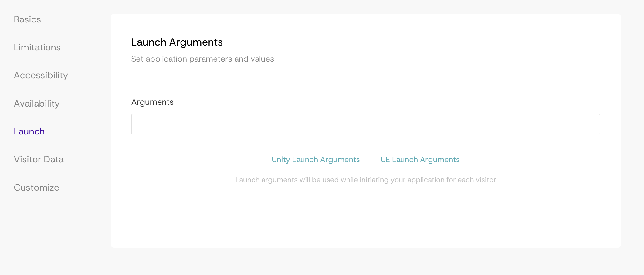Click the launch arguments helper note text
The height and width of the screenshot is (275, 644).
click(x=365, y=180)
